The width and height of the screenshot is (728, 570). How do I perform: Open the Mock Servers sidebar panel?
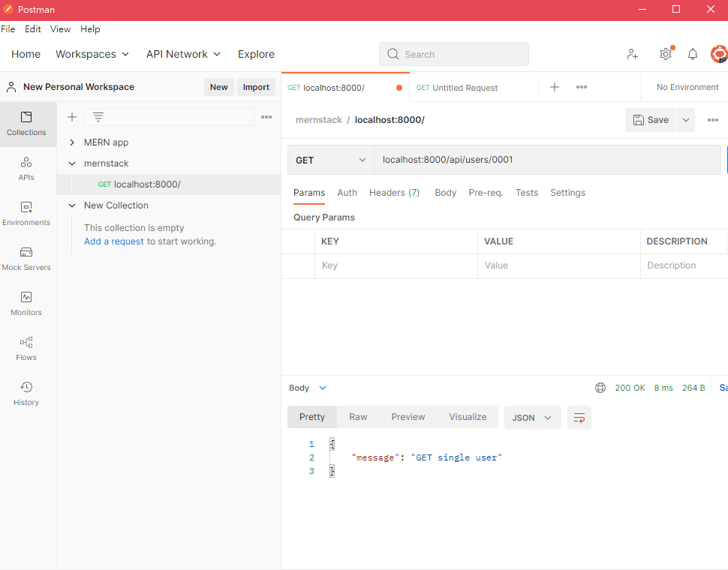point(26,259)
